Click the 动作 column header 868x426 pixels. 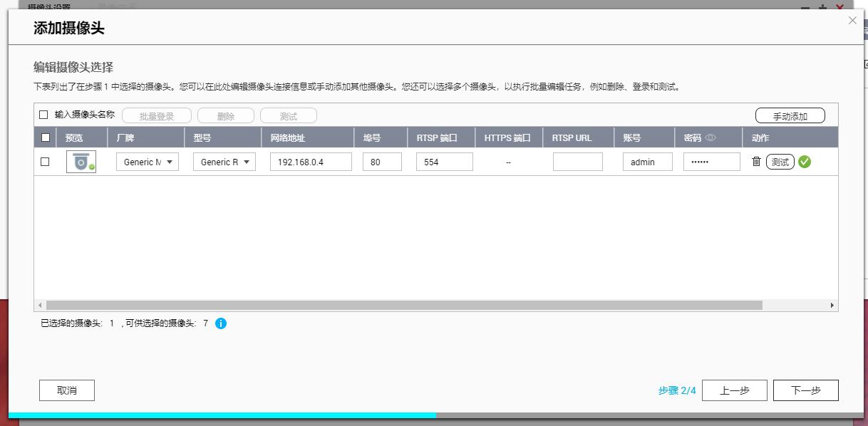coord(759,137)
